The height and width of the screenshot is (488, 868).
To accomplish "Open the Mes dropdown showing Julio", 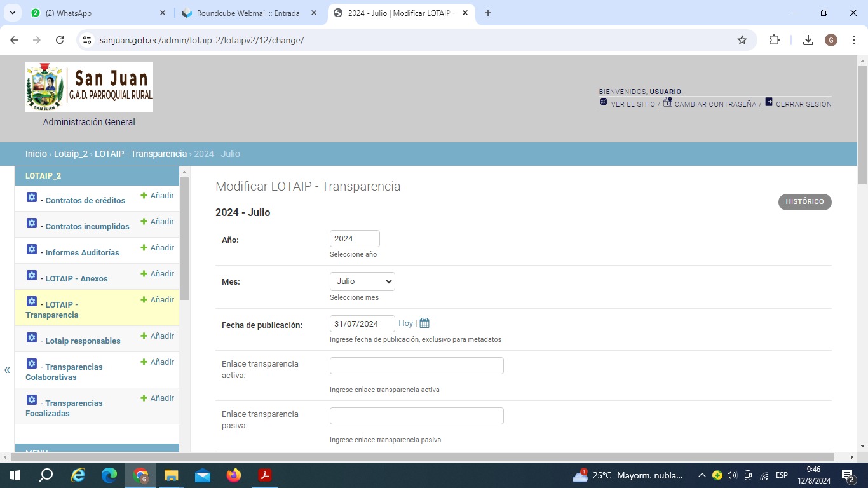I will point(362,281).
